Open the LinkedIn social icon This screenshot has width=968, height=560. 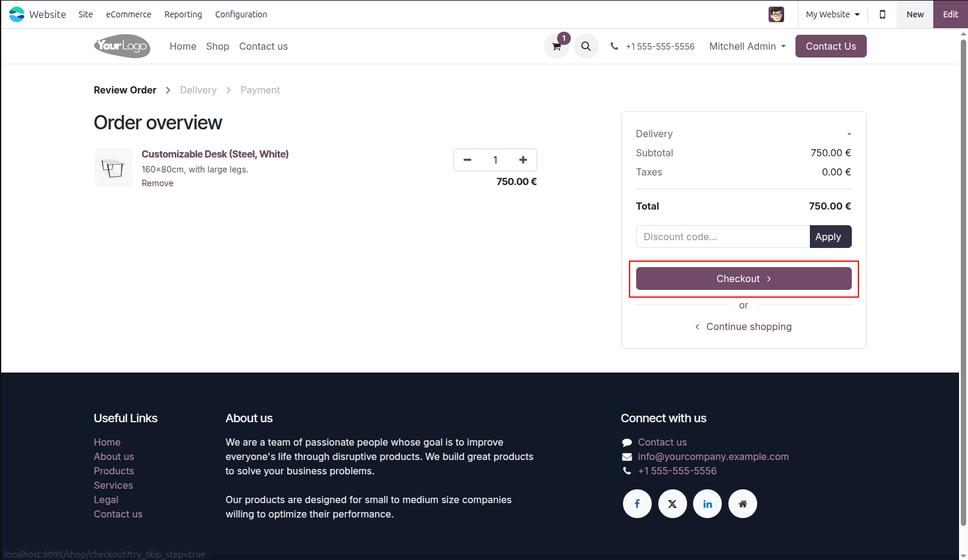click(707, 504)
